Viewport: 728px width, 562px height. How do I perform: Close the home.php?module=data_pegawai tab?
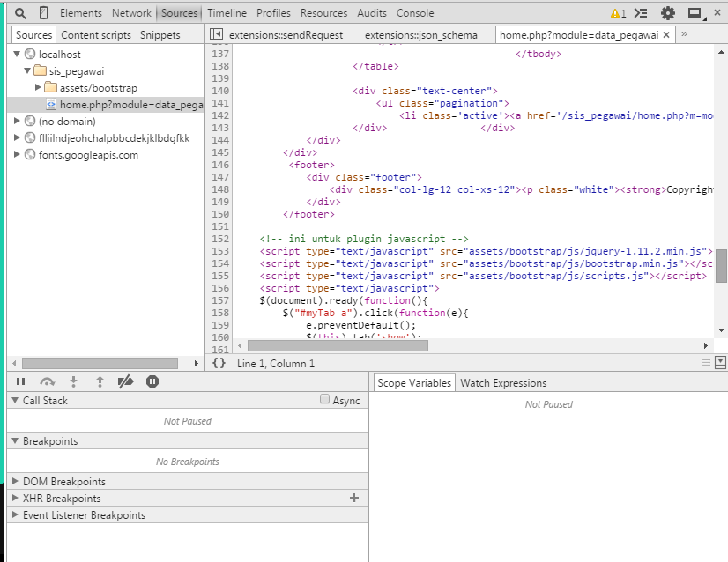pyautogui.click(x=666, y=35)
